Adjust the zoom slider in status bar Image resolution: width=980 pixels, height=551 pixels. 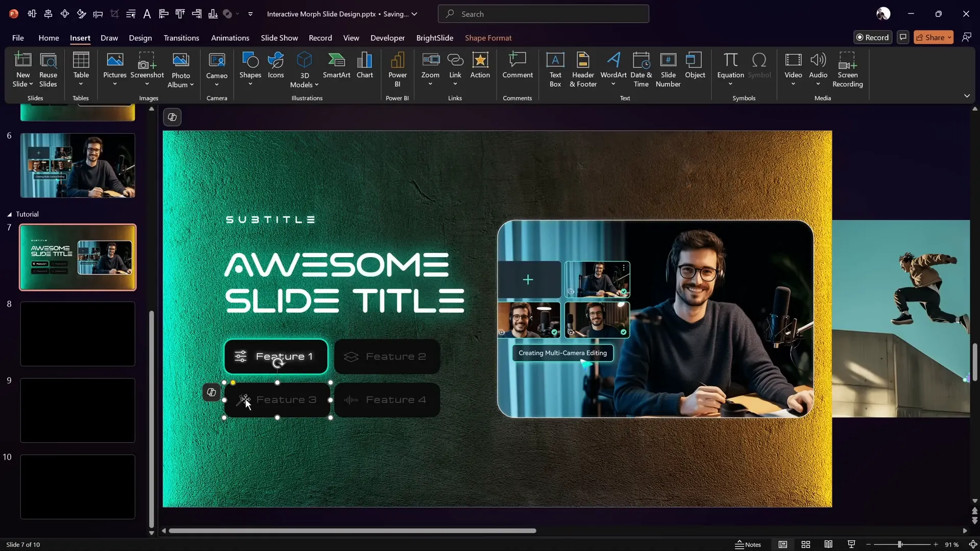coord(900,544)
